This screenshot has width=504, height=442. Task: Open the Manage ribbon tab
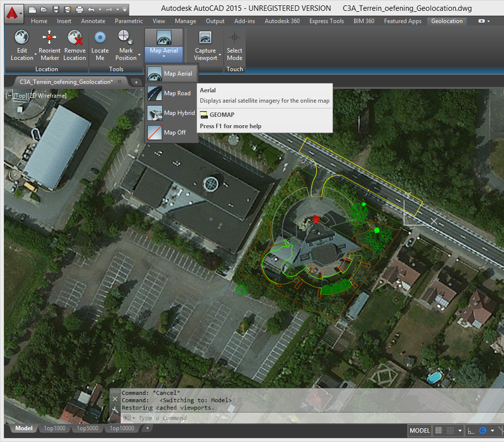pyautogui.click(x=186, y=21)
